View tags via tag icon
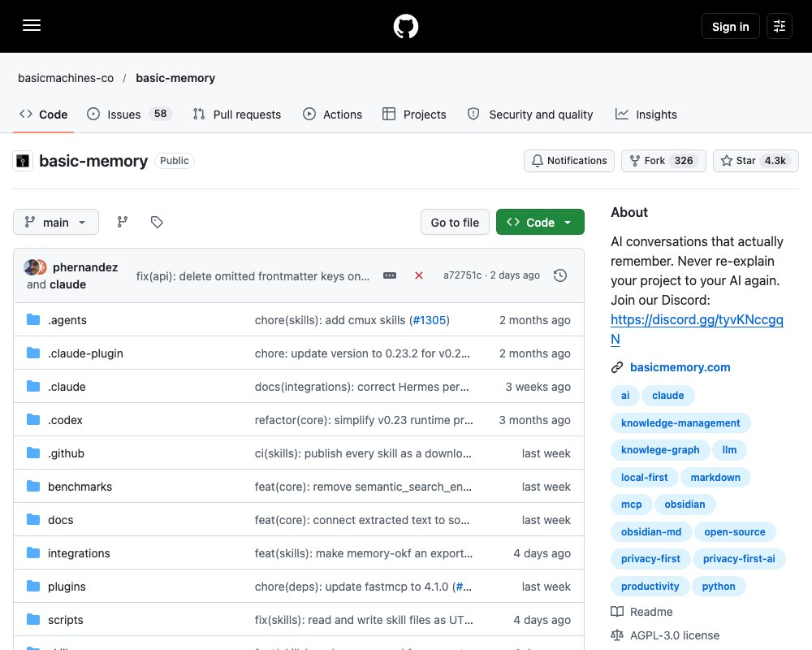This screenshot has height=650, width=812. point(157,222)
